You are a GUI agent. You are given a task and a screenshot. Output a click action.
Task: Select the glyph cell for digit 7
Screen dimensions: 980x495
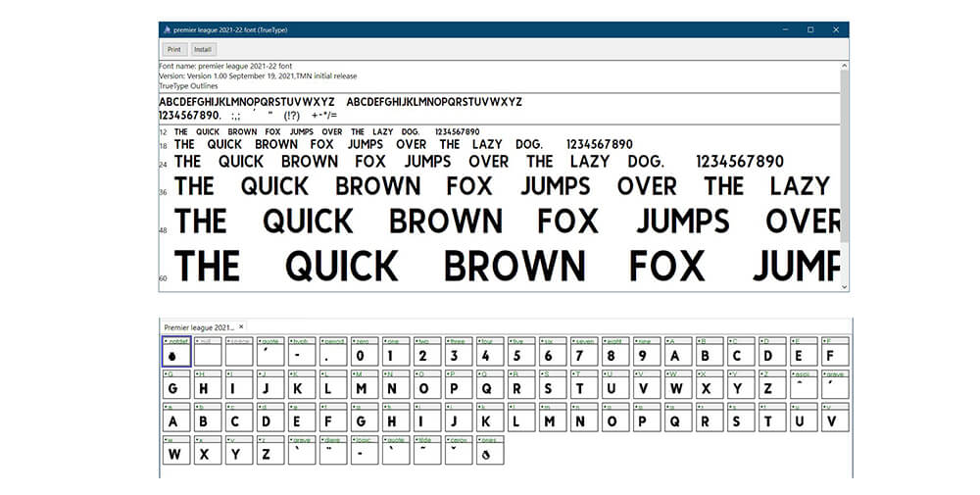[584, 352]
